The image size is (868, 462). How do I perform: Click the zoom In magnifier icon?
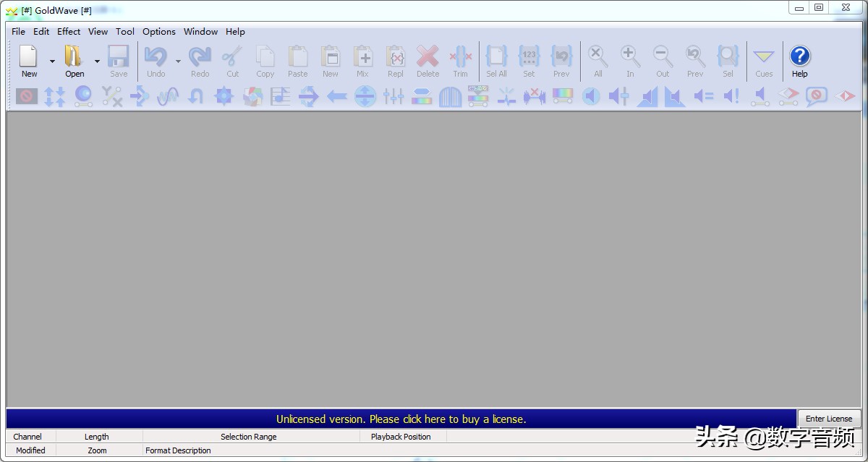pos(630,61)
